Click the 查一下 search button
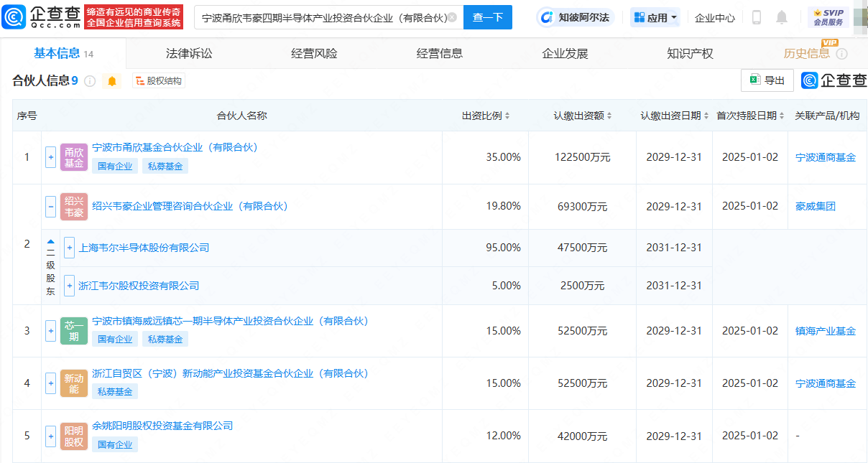 pyautogui.click(x=488, y=17)
